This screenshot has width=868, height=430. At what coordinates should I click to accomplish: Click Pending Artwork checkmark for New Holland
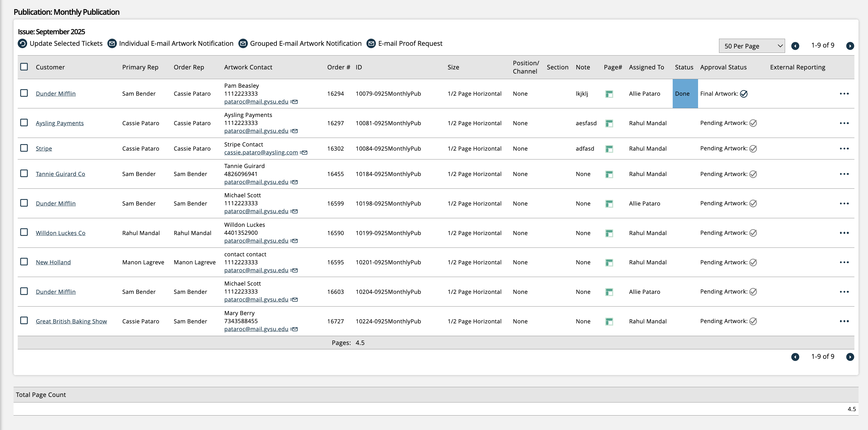tap(753, 262)
